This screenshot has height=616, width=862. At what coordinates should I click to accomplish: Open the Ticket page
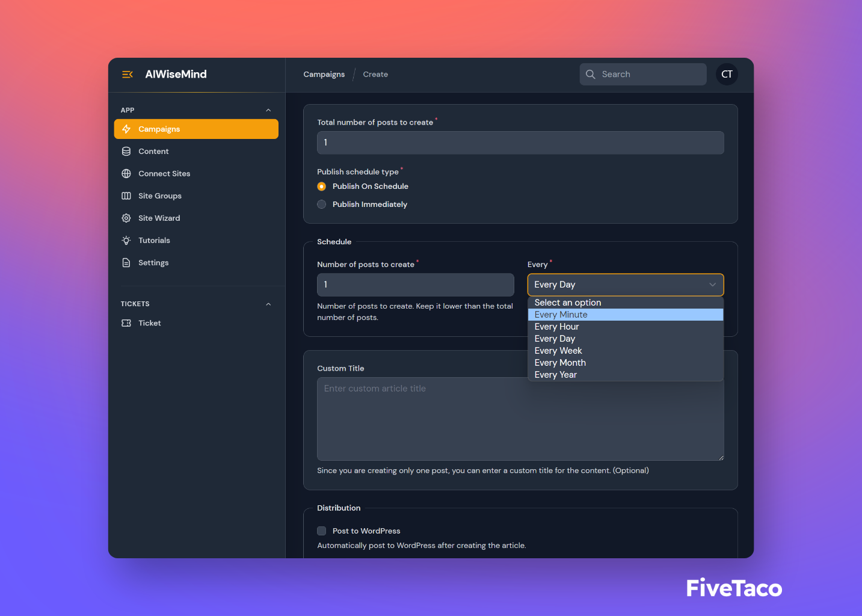click(x=196, y=323)
